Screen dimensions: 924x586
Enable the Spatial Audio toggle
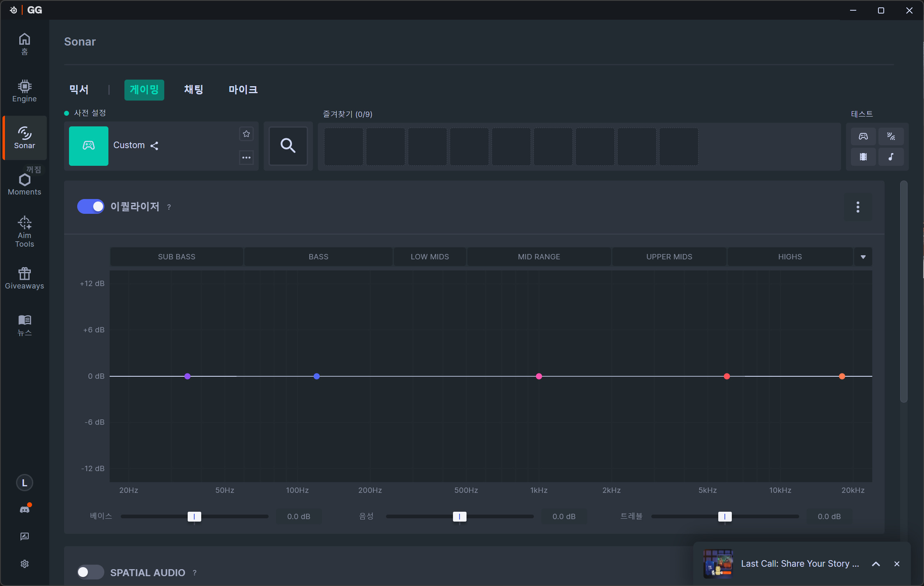click(x=91, y=572)
